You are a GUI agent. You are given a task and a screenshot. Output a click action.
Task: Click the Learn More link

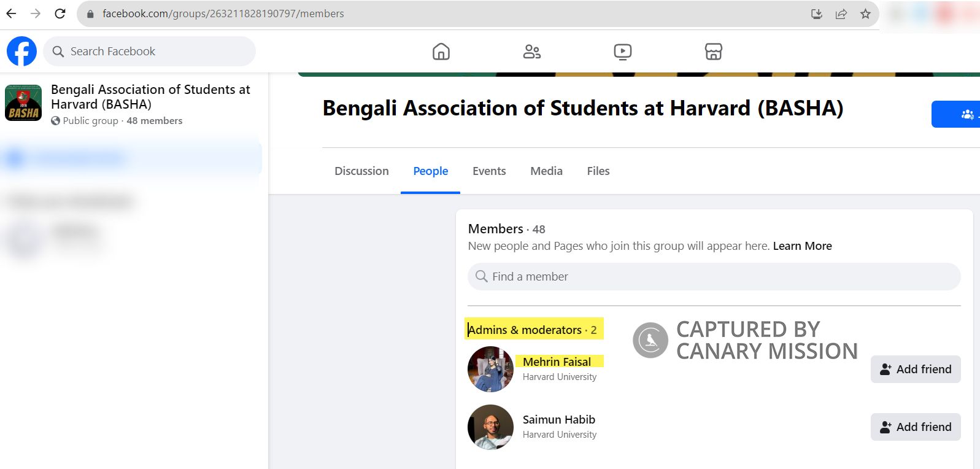click(x=802, y=246)
